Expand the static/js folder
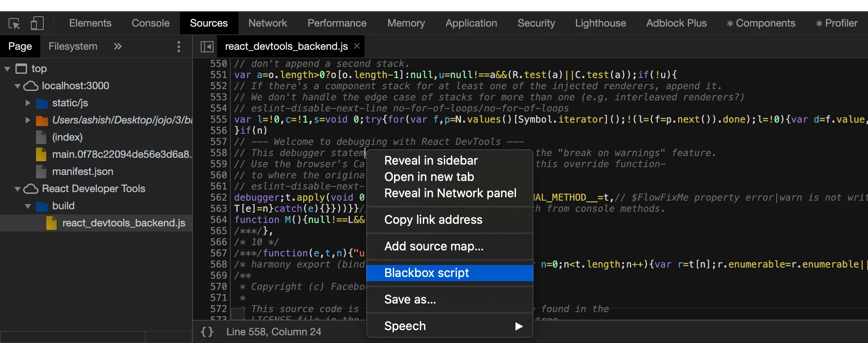Viewport: 868px width, 343px height. pyautogui.click(x=28, y=103)
